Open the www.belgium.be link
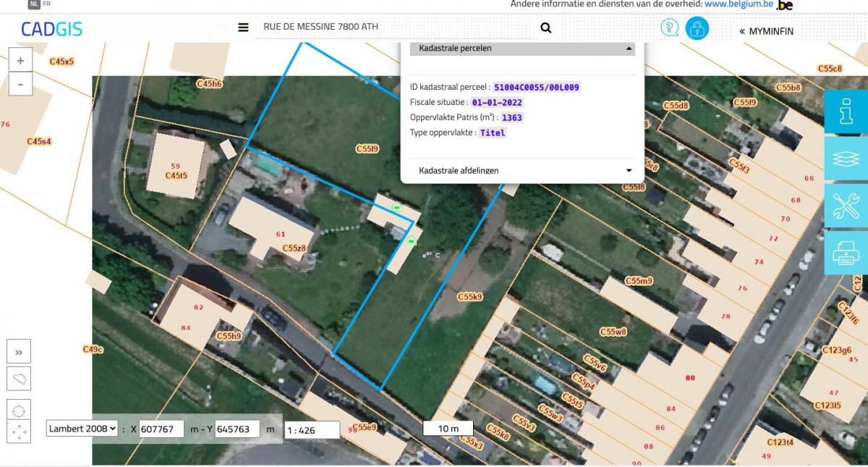This screenshot has width=868, height=467. coord(738,4)
